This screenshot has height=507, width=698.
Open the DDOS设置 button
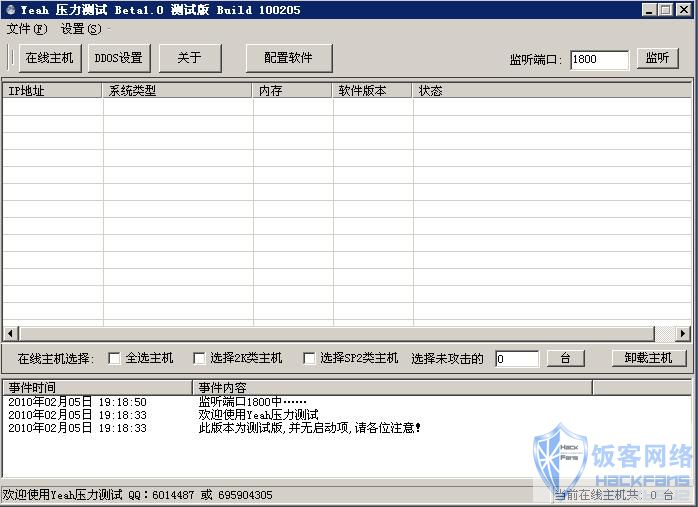coord(119,58)
